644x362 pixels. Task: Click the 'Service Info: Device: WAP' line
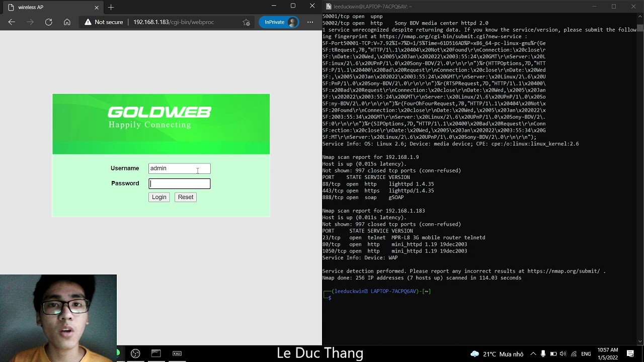tap(360, 257)
